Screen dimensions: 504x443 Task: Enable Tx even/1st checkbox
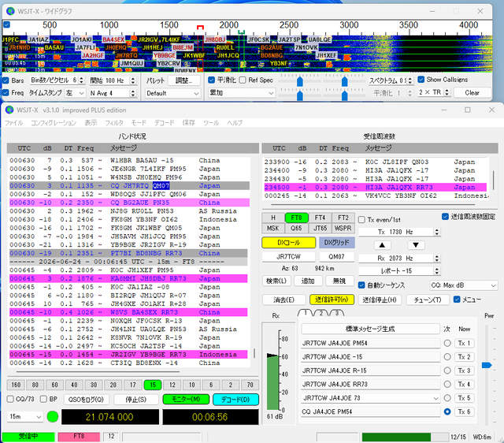pyautogui.click(x=361, y=220)
